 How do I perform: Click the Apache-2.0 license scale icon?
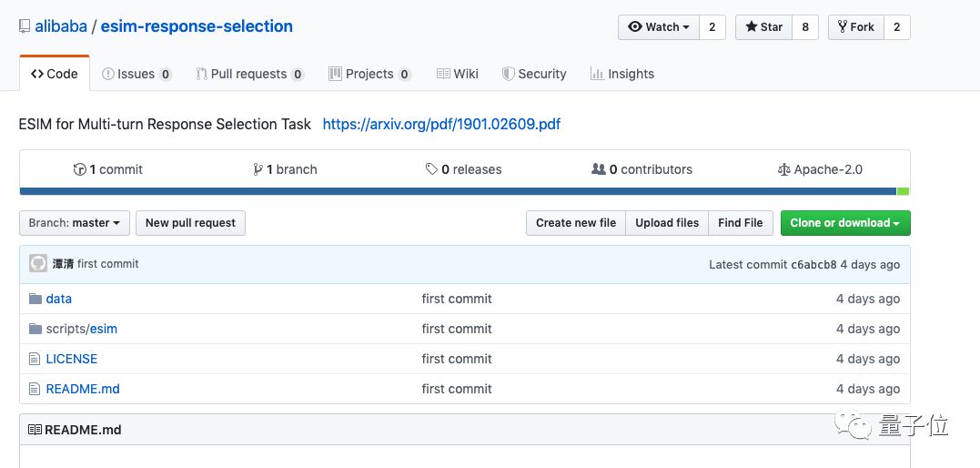784,169
